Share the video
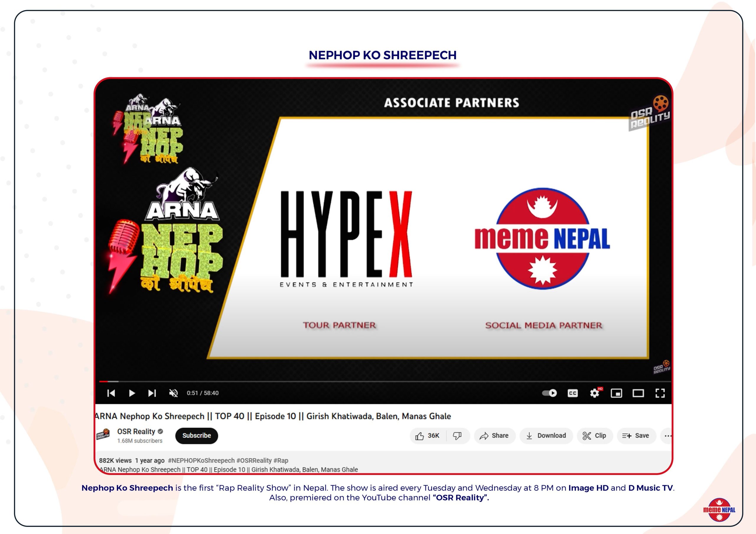This screenshot has width=756, height=534. [x=494, y=436]
